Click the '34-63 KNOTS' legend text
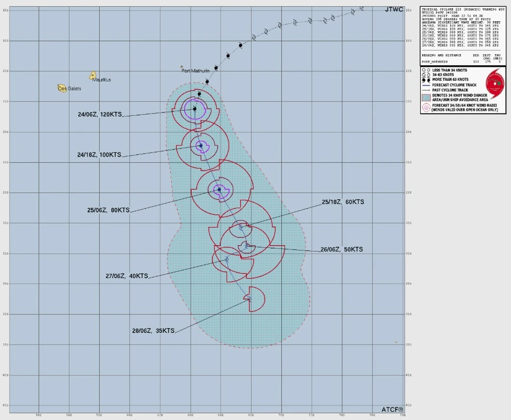This screenshot has width=511, height=420. (x=443, y=75)
